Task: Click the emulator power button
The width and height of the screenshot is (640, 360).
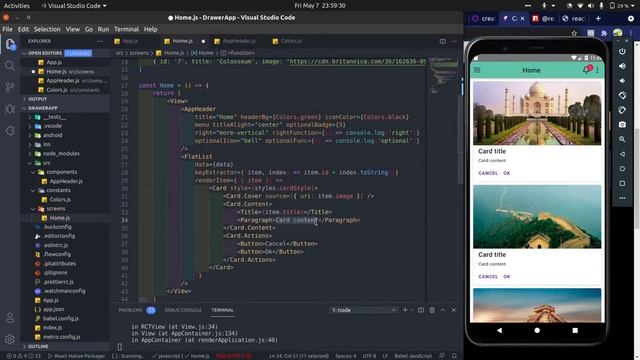Action: pos(622,51)
